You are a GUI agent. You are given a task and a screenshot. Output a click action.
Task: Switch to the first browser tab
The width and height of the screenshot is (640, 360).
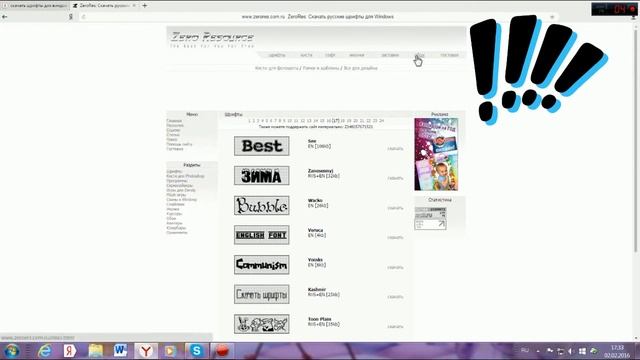[x=35, y=6]
